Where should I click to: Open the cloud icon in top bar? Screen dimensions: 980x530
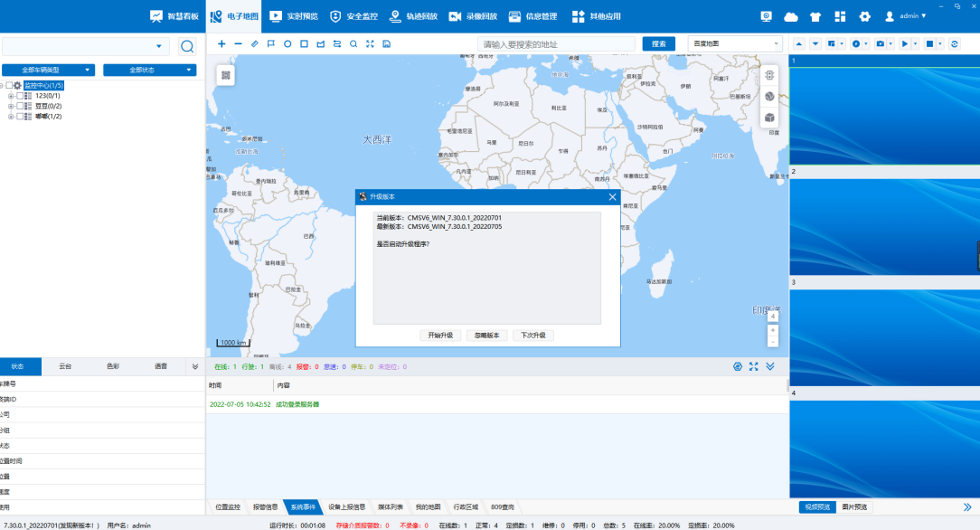click(x=791, y=16)
